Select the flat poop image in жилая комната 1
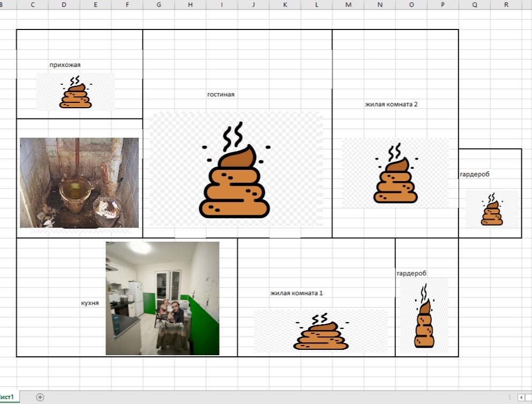The height and width of the screenshot is (404, 532). click(x=321, y=332)
